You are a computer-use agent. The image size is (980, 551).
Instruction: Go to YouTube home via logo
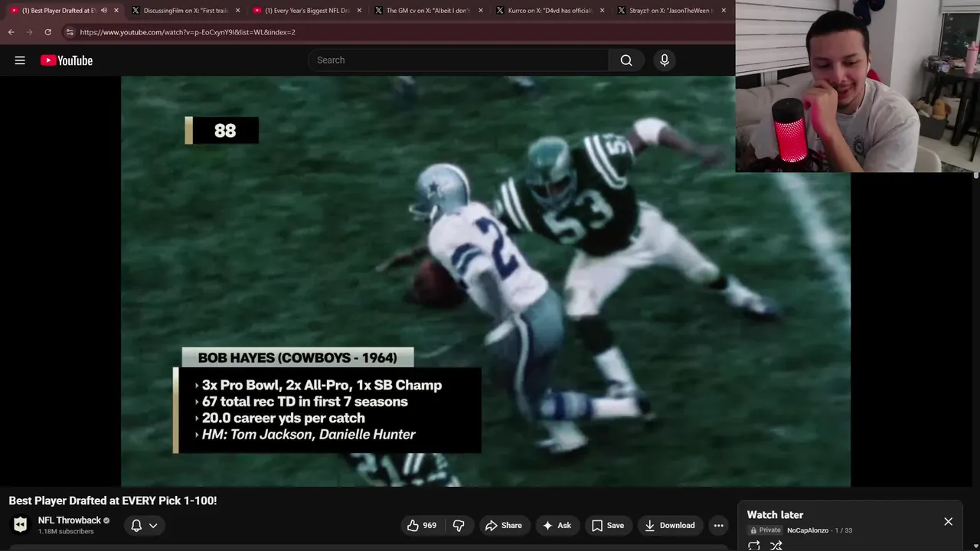[67, 60]
